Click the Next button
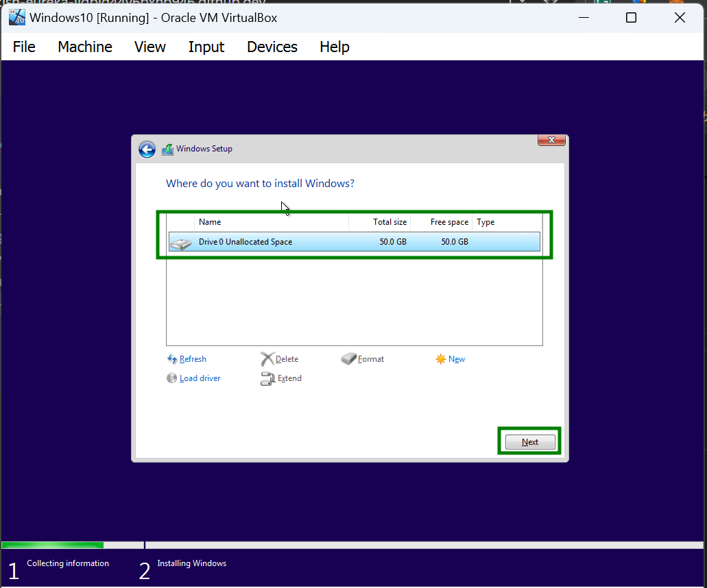The height and width of the screenshot is (588, 707). 530,442
